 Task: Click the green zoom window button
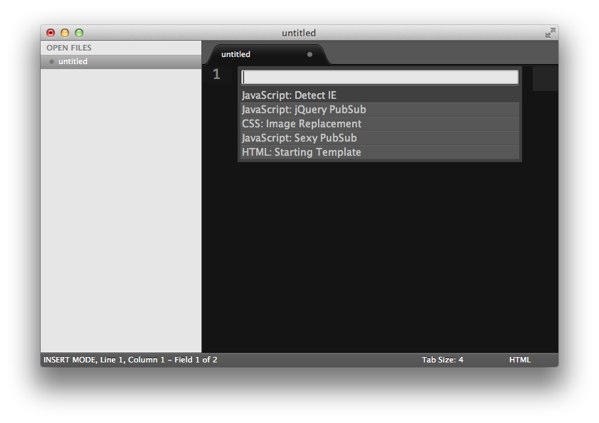tap(79, 33)
